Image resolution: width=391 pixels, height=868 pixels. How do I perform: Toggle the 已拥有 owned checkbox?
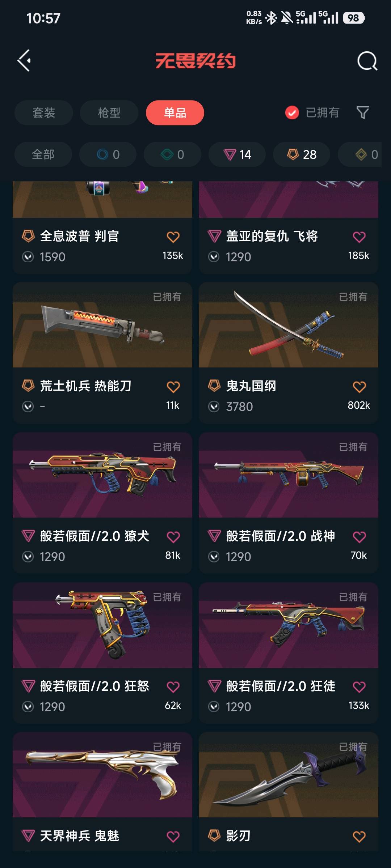click(x=292, y=112)
